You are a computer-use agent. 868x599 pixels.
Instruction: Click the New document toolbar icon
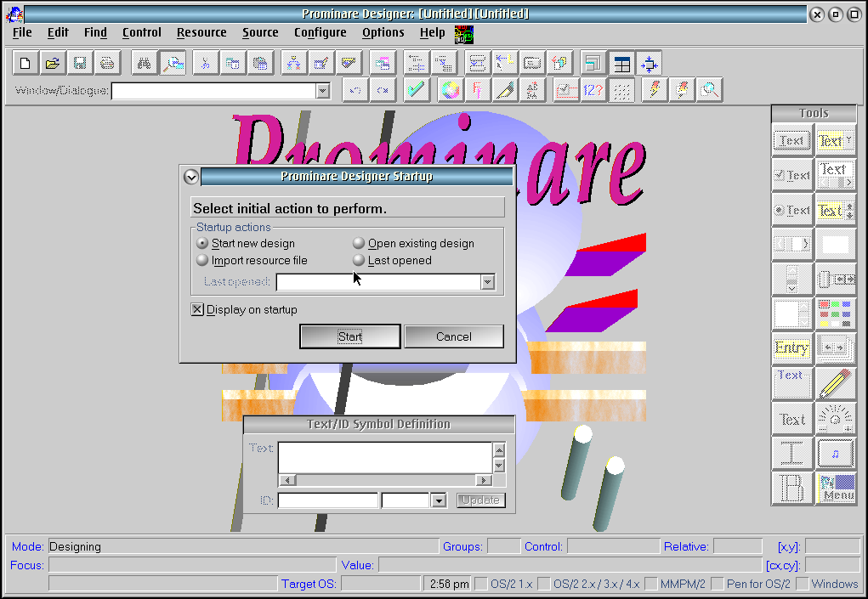(x=26, y=63)
